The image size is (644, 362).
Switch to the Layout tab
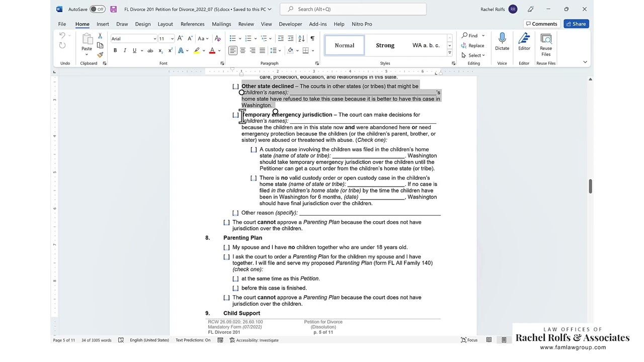tap(165, 24)
